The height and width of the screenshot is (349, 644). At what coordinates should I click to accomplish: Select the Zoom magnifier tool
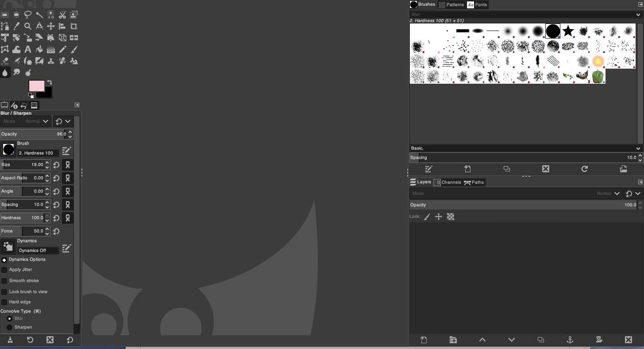[x=28, y=27]
